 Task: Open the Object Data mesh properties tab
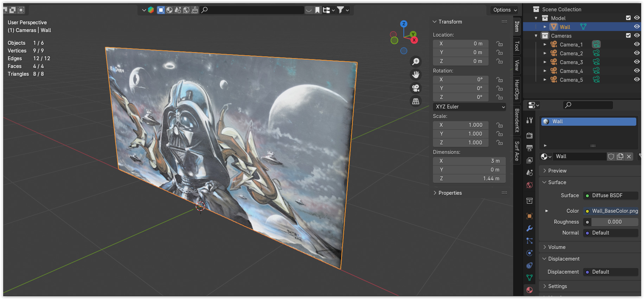pos(529,278)
